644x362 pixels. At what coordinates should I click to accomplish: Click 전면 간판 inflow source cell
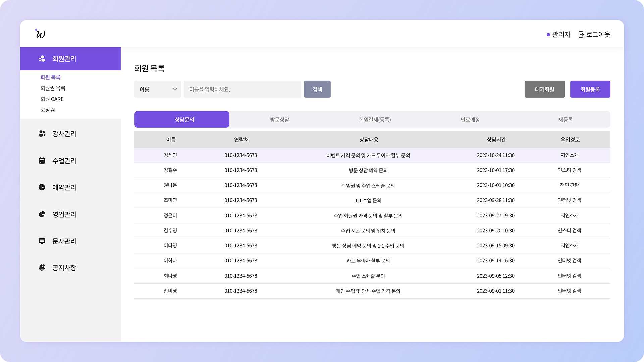tap(570, 185)
